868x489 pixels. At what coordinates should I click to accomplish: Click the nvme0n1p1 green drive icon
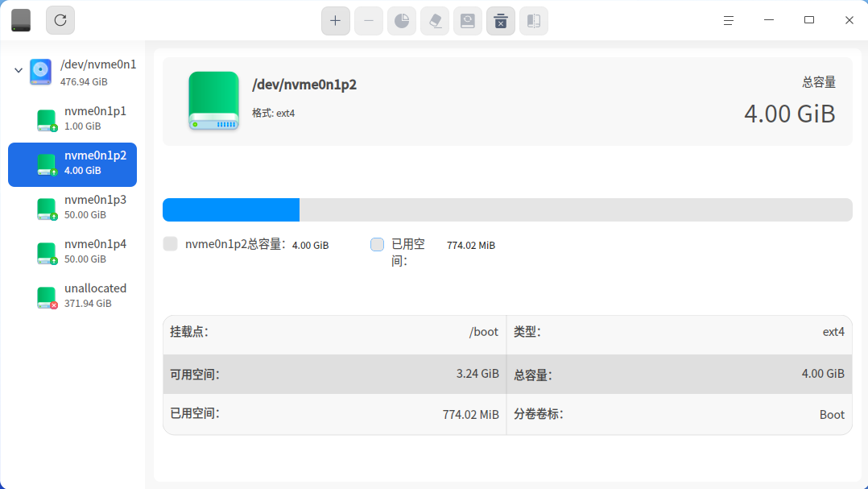click(x=47, y=120)
